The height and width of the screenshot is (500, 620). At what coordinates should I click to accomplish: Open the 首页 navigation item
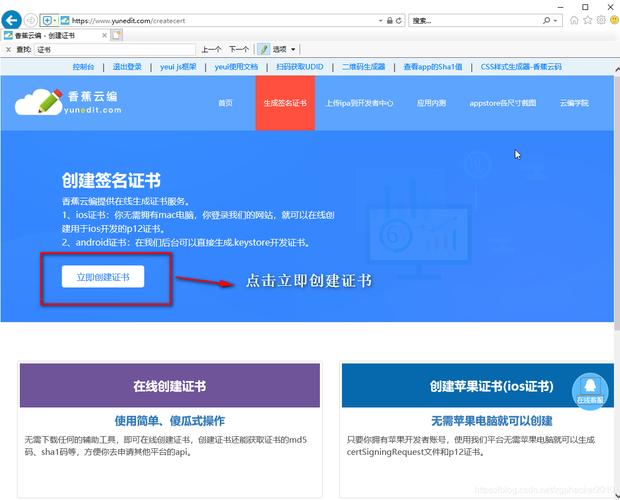click(x=225, y=103)
